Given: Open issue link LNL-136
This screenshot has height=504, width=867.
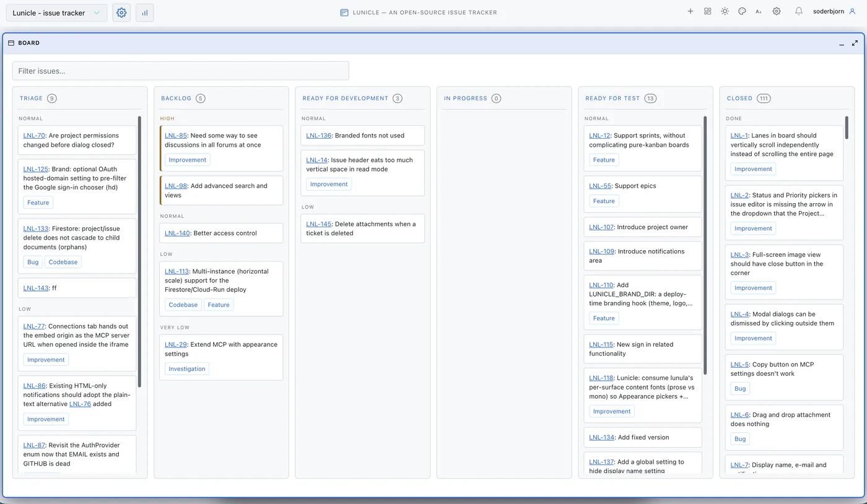Looking at the screenshot, I should pyautogui.click(x=319, y=136).
